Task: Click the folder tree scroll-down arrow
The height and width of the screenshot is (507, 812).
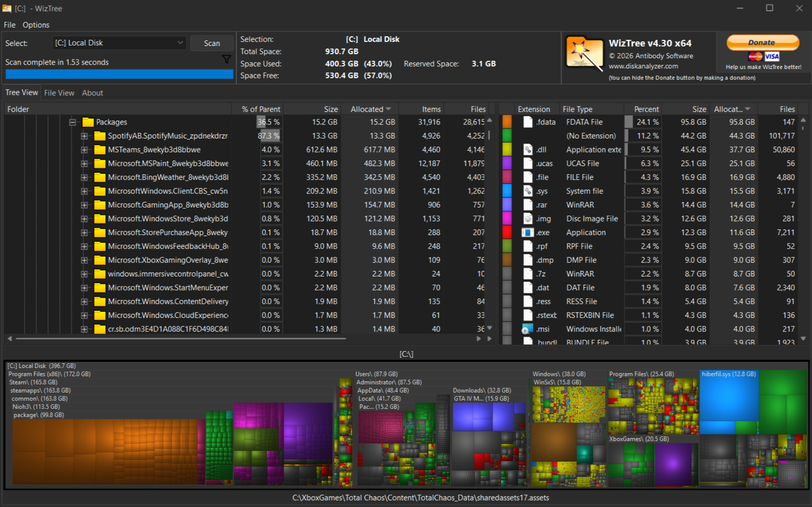Action: (490, 328)
